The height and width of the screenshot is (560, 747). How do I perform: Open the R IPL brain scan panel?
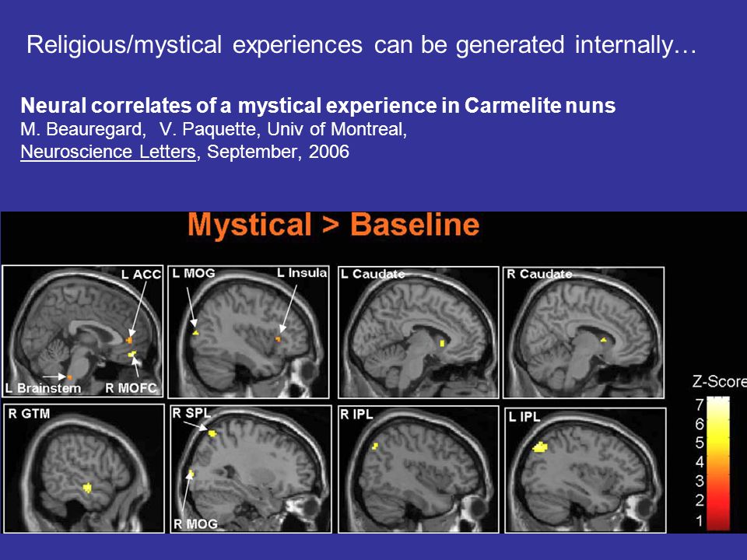(419, 470)
